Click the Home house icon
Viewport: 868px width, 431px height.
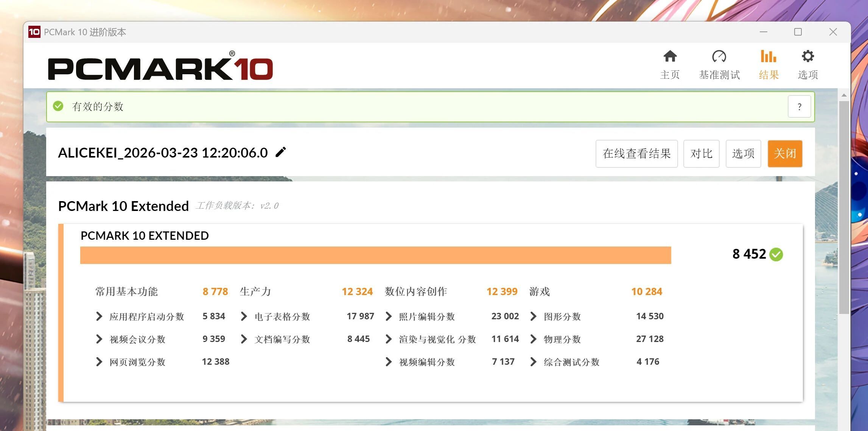[670, 56]
